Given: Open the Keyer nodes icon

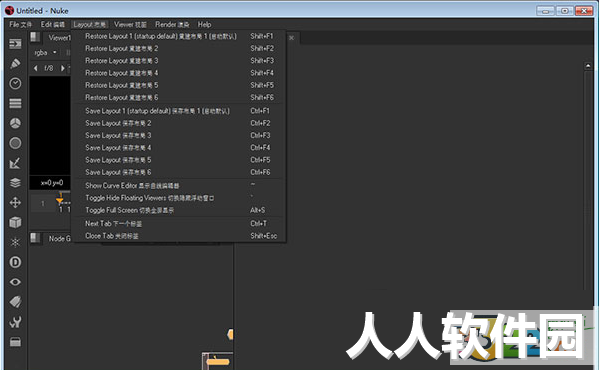Looking at the screenshot, I should tap(15, 163).
